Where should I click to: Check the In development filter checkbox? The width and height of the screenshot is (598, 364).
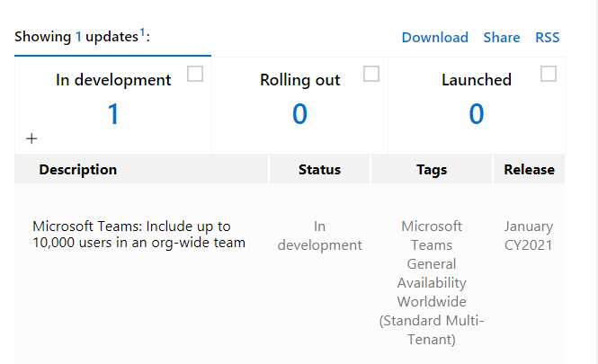point(195,74)
